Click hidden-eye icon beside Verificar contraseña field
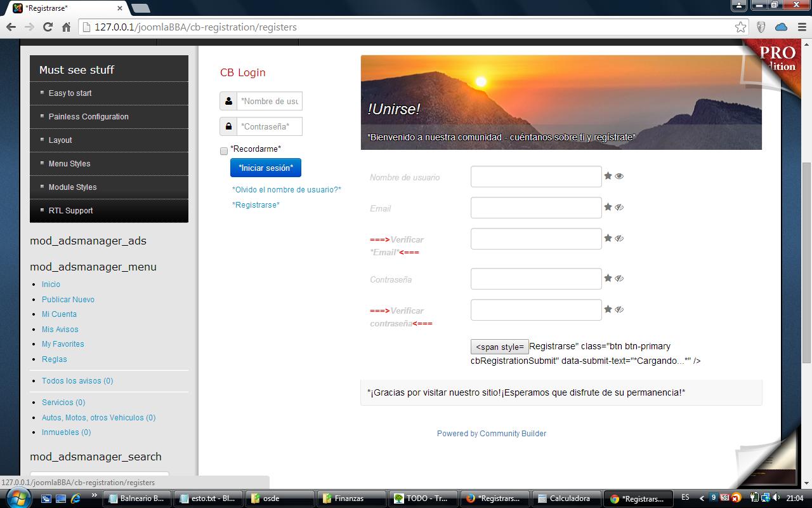The height and width of the screenshot is (508, 812). pos(619,309)
